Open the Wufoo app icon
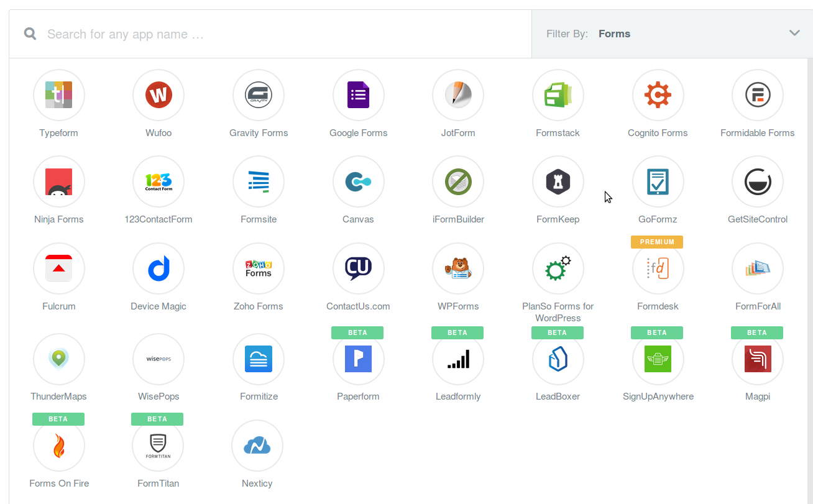 click(x=158, y=95)
